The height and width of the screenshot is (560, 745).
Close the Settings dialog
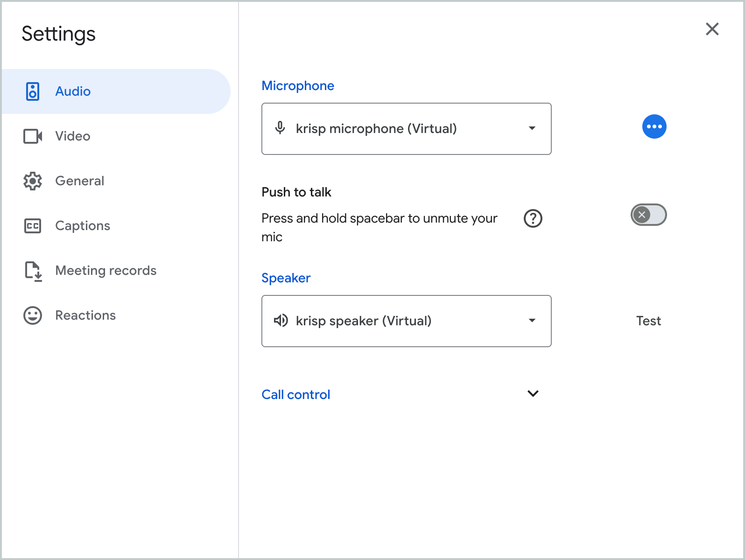pos(712,29)
